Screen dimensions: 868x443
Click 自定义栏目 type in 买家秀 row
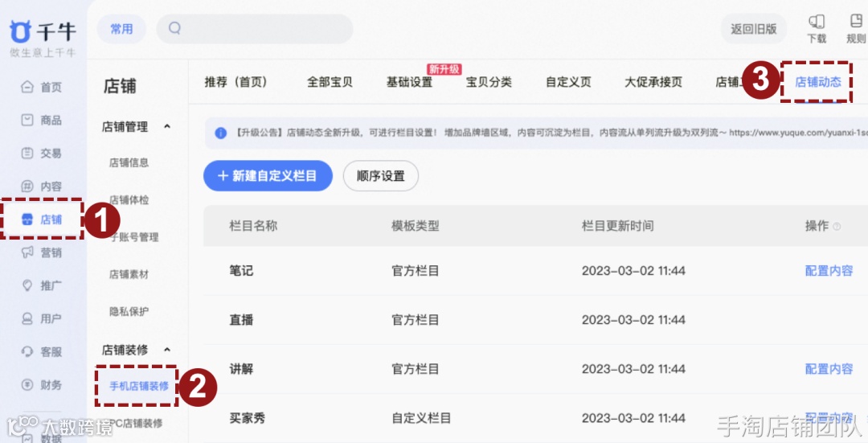(421, 418)
